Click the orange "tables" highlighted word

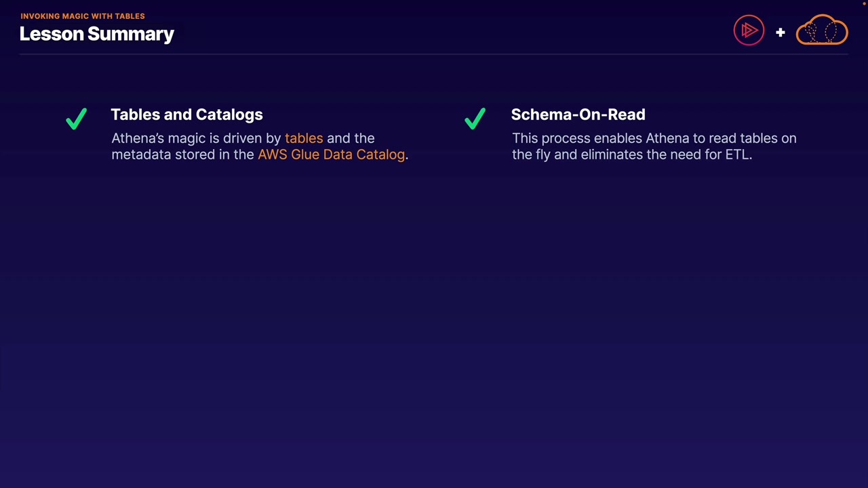(304, 138)
